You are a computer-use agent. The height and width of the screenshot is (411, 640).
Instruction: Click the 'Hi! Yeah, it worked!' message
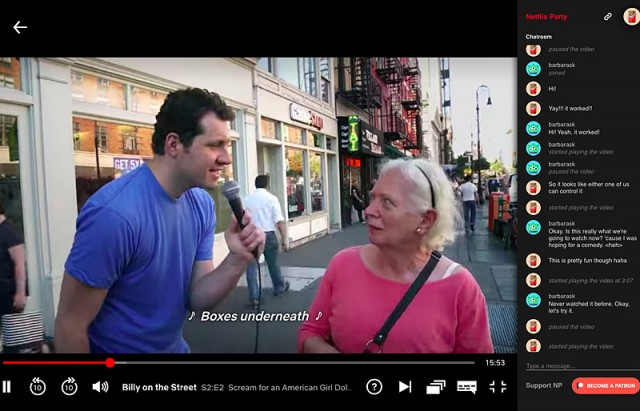tap(574, 132)
